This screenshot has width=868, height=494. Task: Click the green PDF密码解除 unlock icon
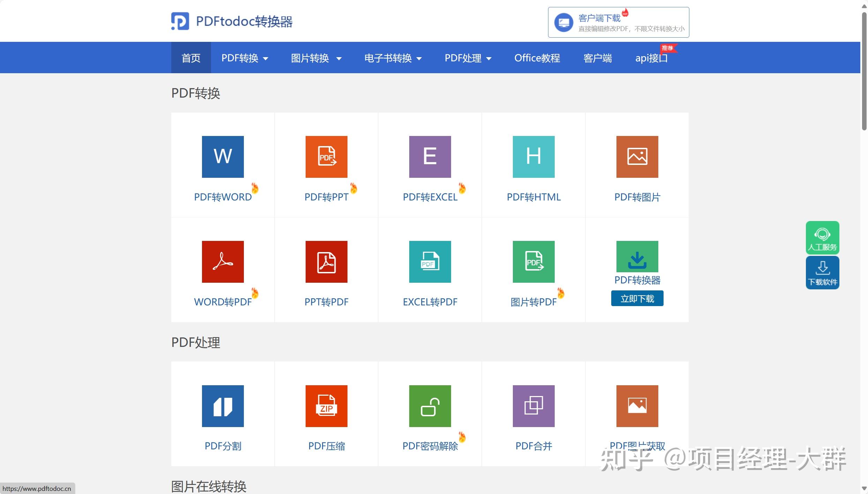pyautogui.click(x=430, y=406)
